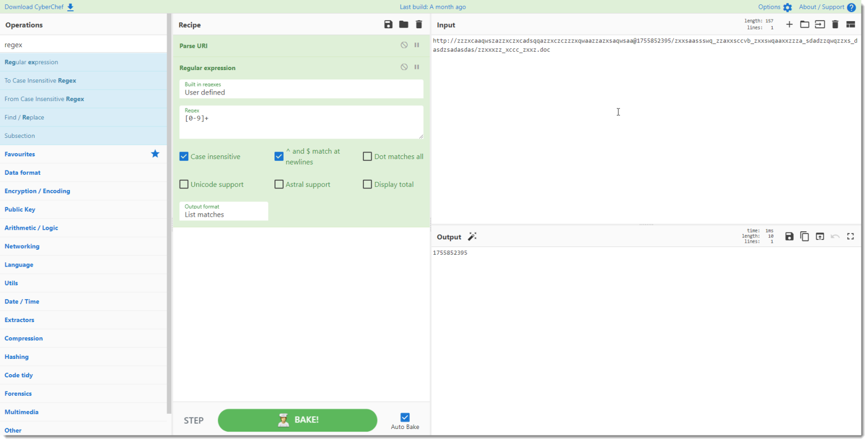Maximise the output pane

[851, 237]
